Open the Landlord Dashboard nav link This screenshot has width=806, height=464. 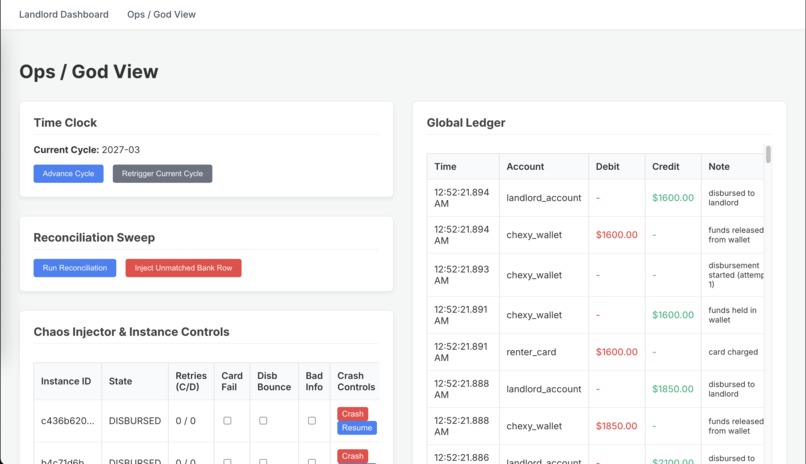(64, 14)
